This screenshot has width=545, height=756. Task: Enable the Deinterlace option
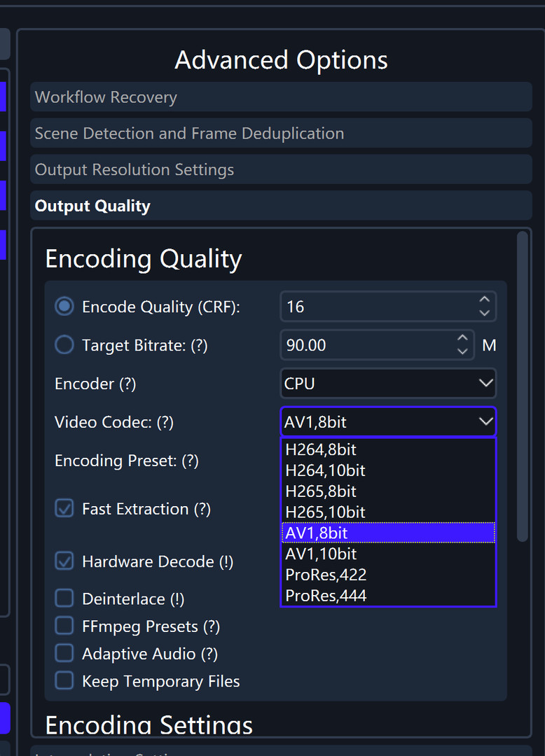click(64, 598)
